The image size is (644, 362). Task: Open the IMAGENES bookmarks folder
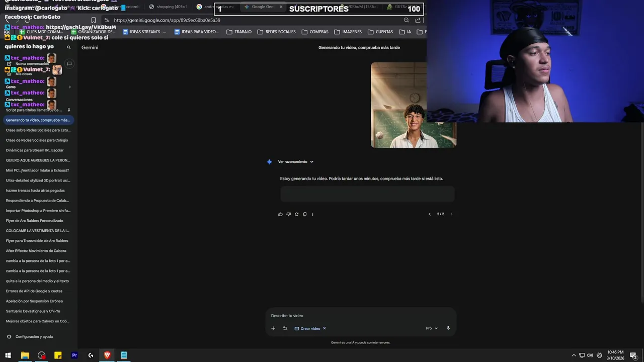(x=348, y=32)
